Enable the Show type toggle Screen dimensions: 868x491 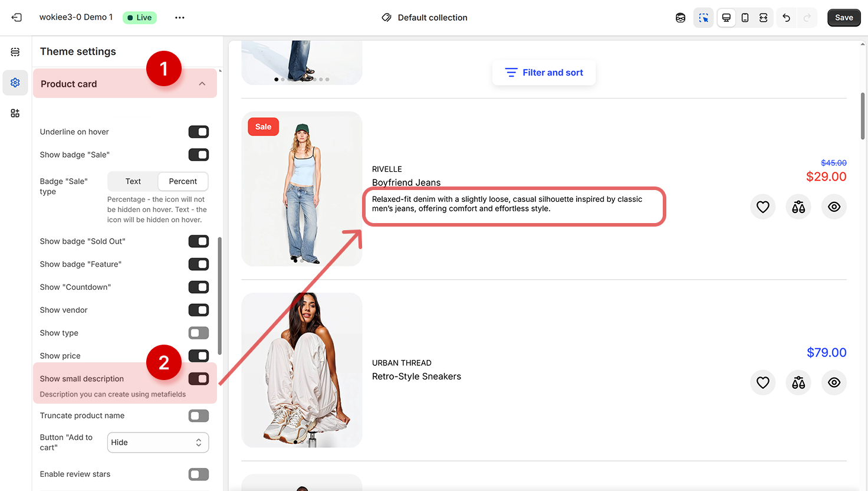[199, 333]
